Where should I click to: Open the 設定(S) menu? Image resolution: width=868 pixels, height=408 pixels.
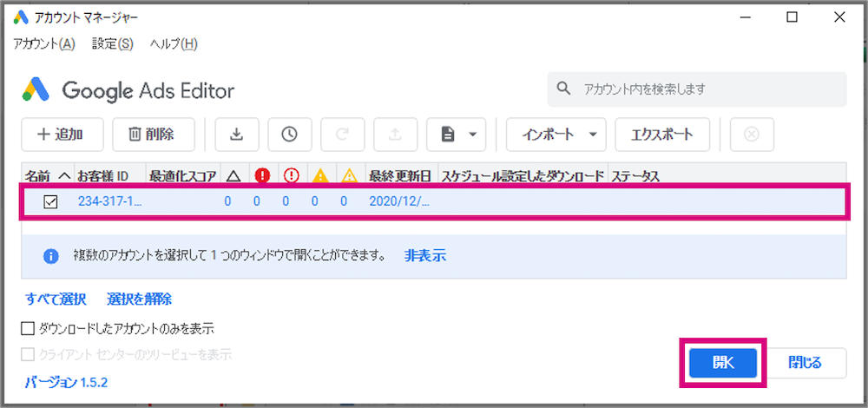click(113, 44)
